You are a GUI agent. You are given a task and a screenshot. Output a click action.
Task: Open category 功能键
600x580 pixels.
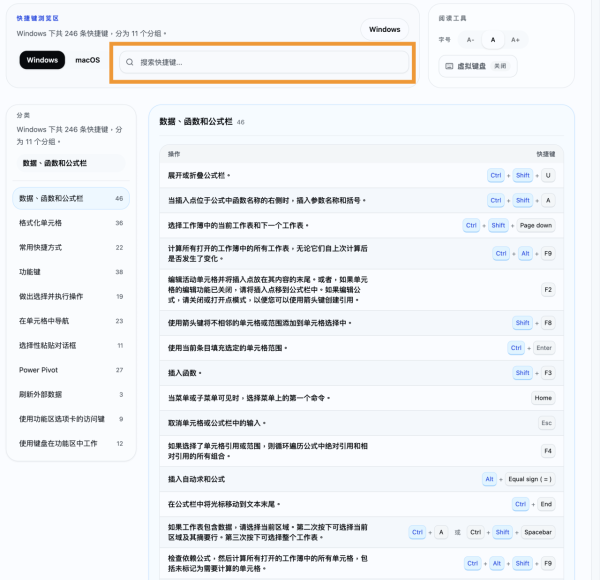(71, 272)
